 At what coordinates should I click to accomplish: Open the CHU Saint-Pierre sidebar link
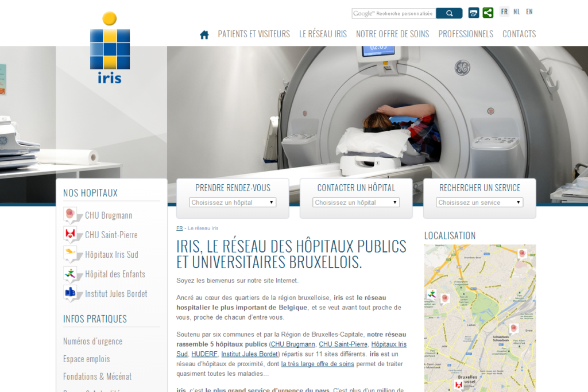coord(111,235)
